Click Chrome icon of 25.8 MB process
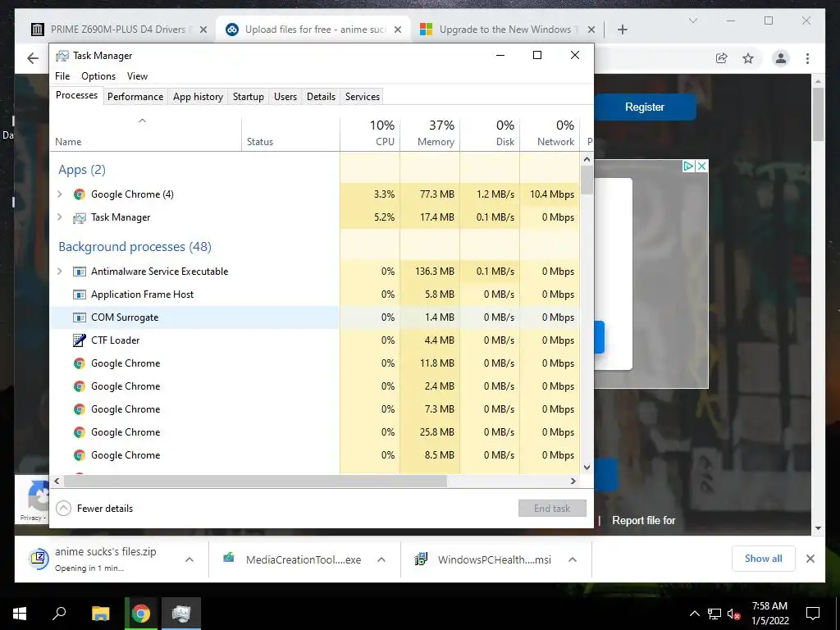This screenshot has width=840, height=630. coord(80,432)
